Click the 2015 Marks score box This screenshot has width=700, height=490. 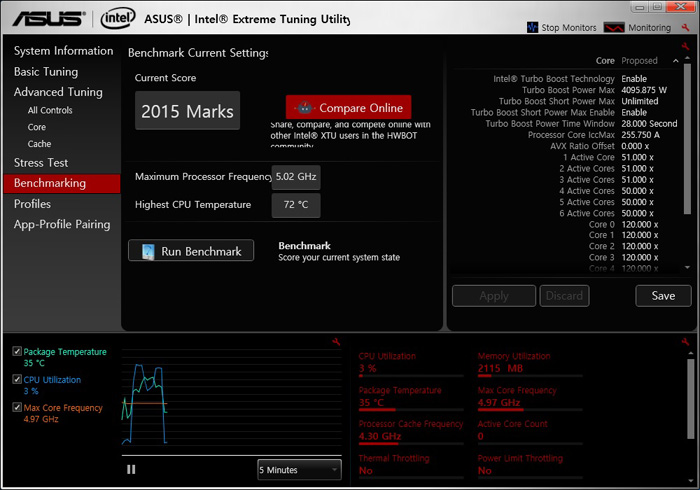[188, 111]
